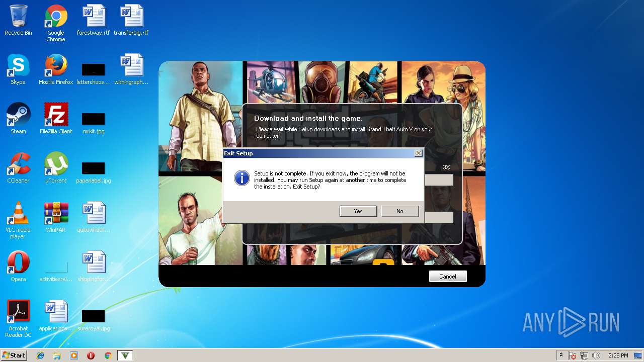The height and width of the screenshot is (362, 644).
Task: Open the Windows Start menu
Action: (x=14, y=355)
